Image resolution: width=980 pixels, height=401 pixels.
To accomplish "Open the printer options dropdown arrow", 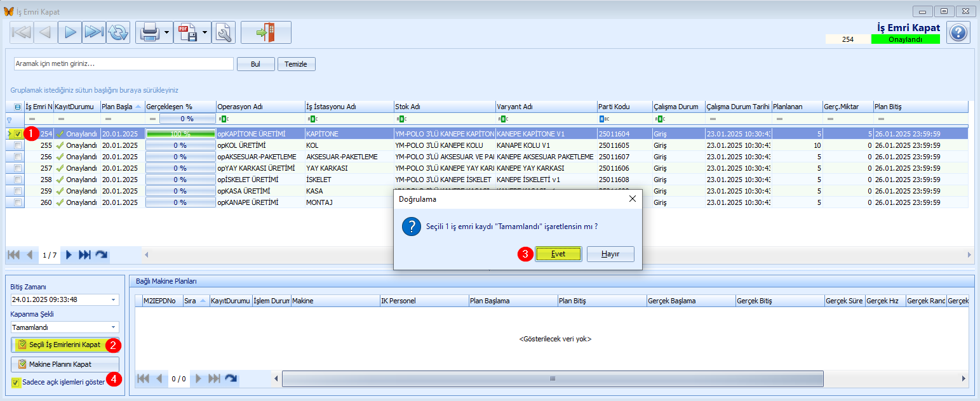I will (166, 32).
